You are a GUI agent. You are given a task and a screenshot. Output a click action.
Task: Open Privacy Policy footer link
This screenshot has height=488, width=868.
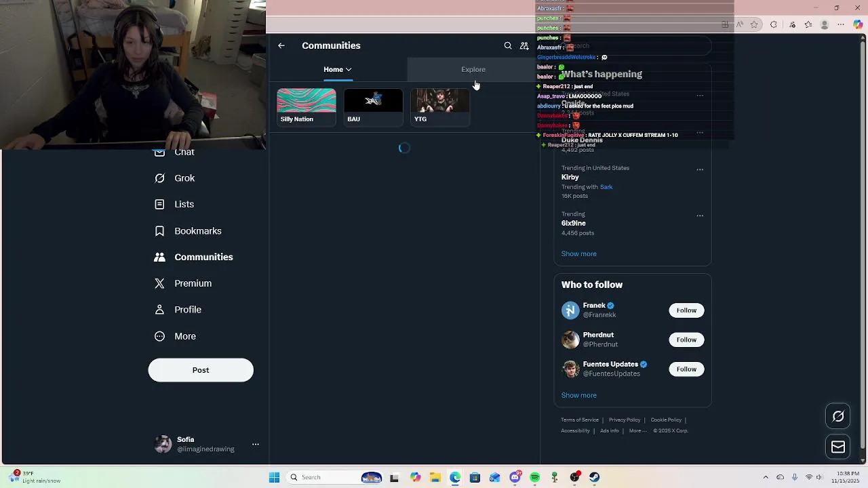tap(625, 420)
